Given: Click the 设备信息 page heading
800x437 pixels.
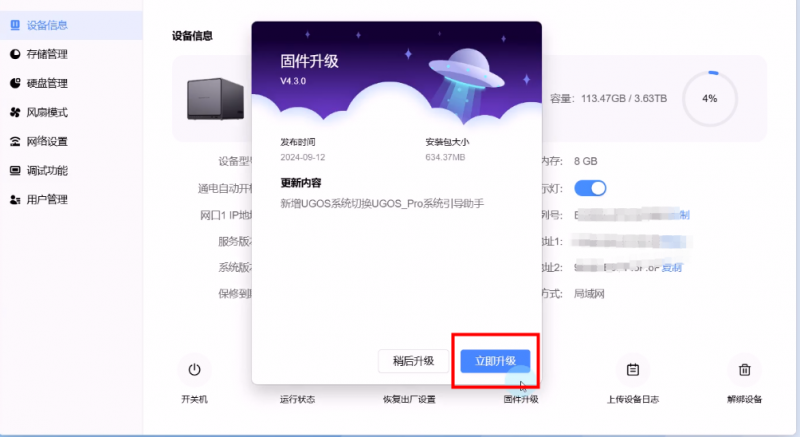Looking at the screenshot, I should pos(192,36).
